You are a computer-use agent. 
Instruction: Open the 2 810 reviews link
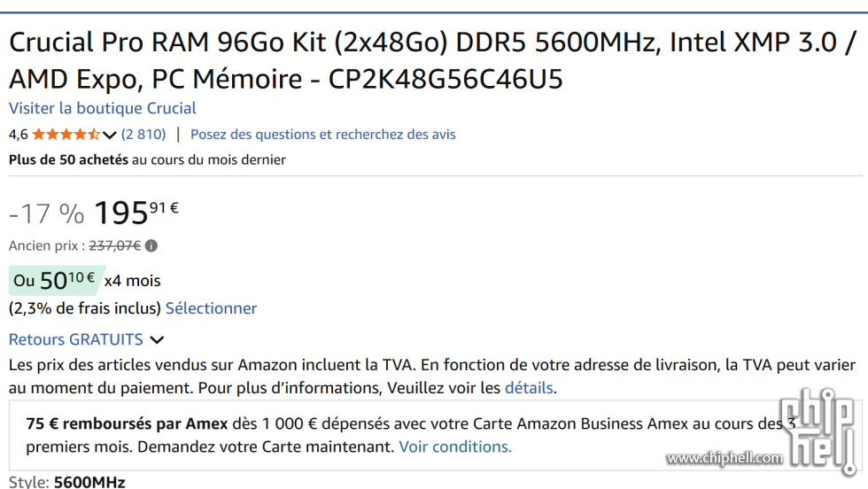point(143,135)
